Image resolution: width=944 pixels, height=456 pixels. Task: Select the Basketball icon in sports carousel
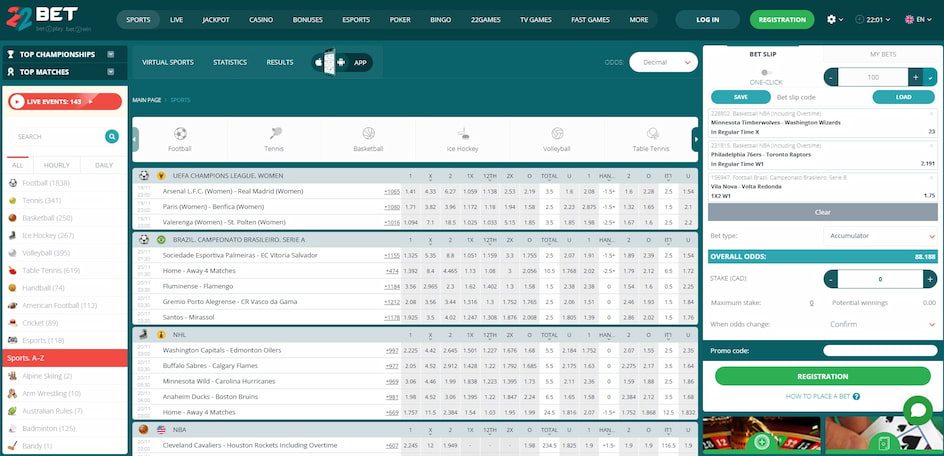point(368,133)
